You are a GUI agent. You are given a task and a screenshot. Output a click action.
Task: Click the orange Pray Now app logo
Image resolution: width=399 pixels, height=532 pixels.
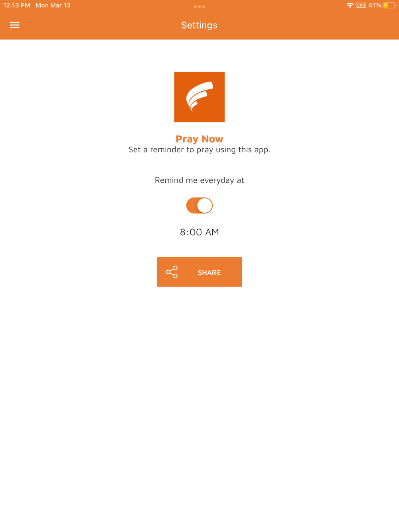[199, 97]
